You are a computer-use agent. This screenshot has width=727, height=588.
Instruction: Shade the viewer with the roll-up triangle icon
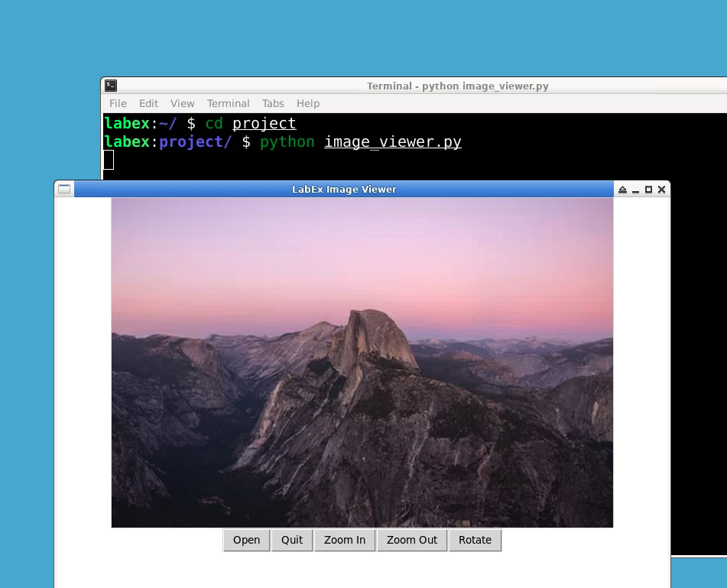[623, 189]
